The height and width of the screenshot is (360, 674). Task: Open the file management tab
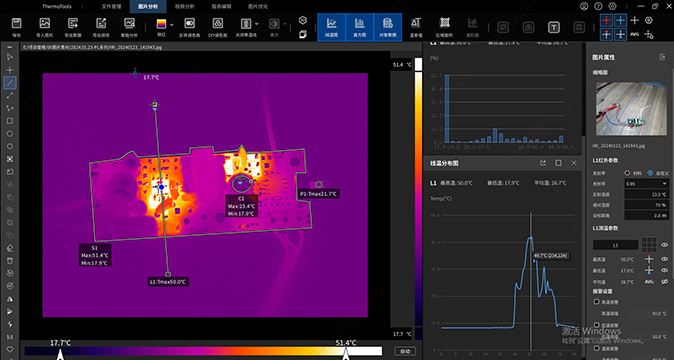(111, 6)
